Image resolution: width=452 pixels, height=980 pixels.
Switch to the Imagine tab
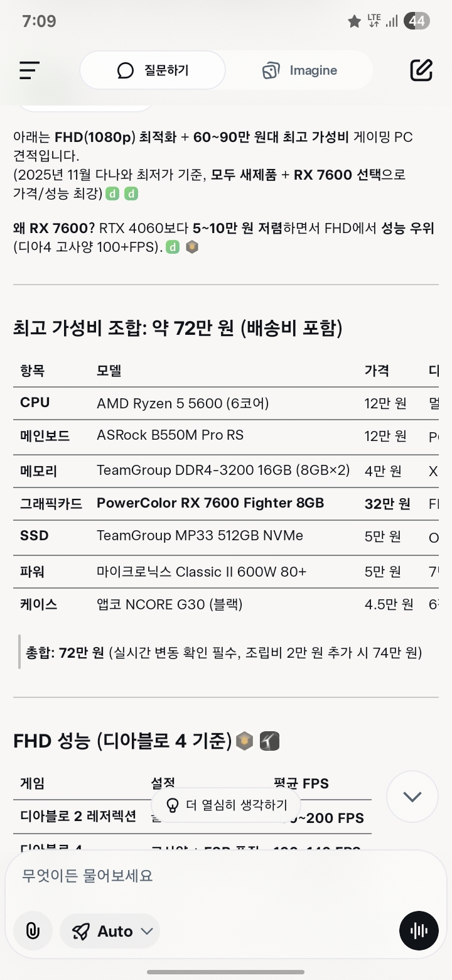[299, 70]
